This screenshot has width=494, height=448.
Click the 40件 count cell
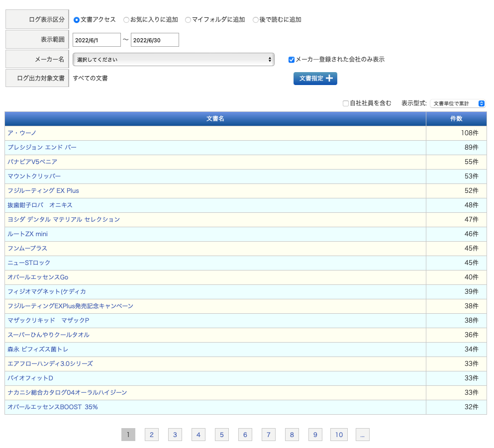pos(456,277)
